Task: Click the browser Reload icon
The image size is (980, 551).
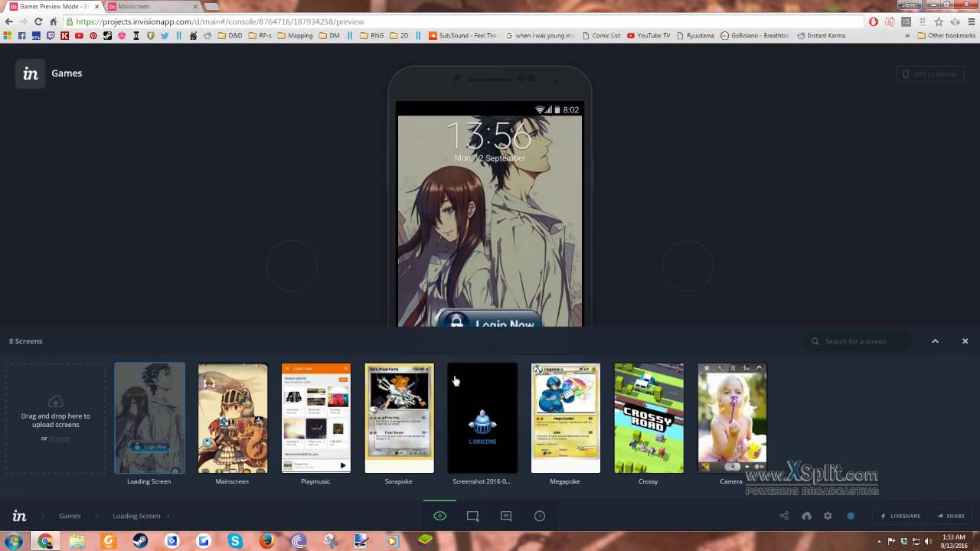Action: [x=38, y=21]
